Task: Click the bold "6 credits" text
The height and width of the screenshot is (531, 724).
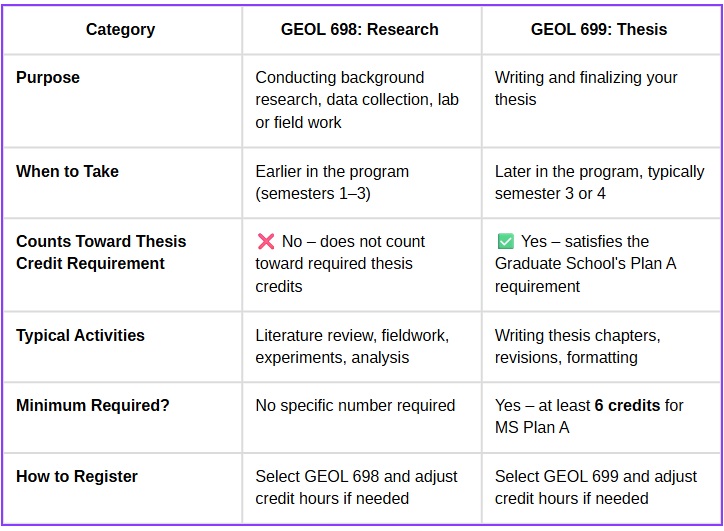Action: (627, 406)
